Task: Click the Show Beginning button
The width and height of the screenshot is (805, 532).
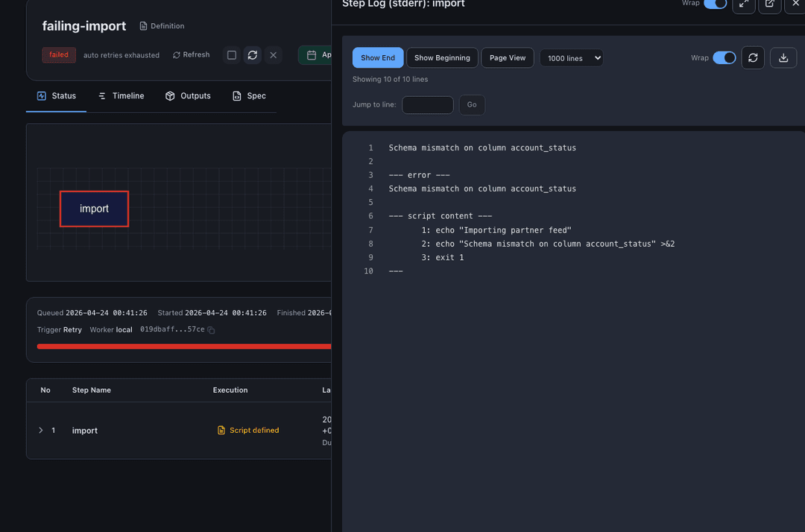Action: pos(442,57)
